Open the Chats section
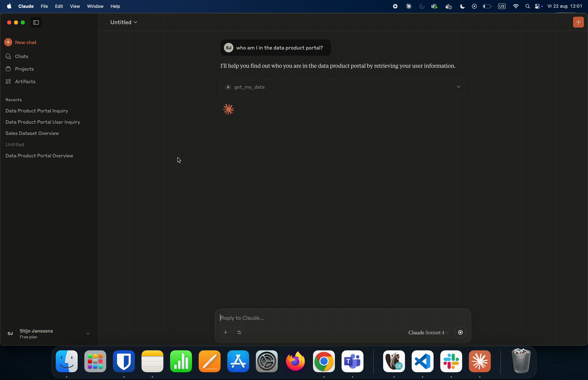 click(21, 56)
